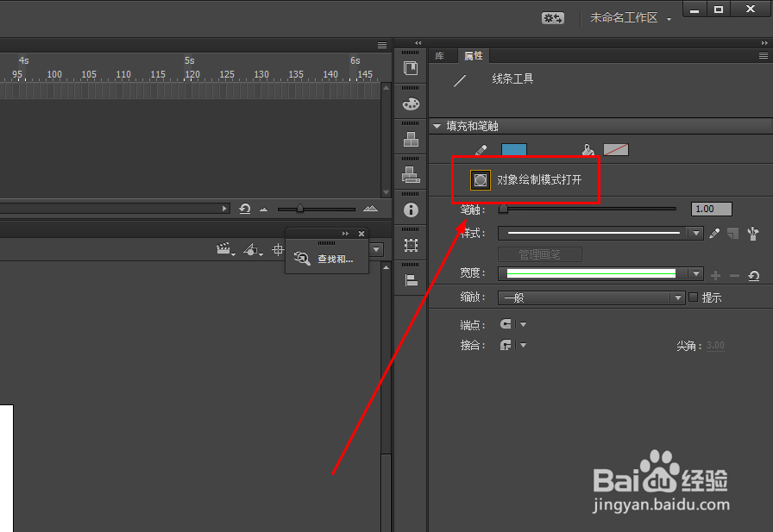Click the 管理画笔 button
This screenshot has width=773, height=532.
(540, 254)
